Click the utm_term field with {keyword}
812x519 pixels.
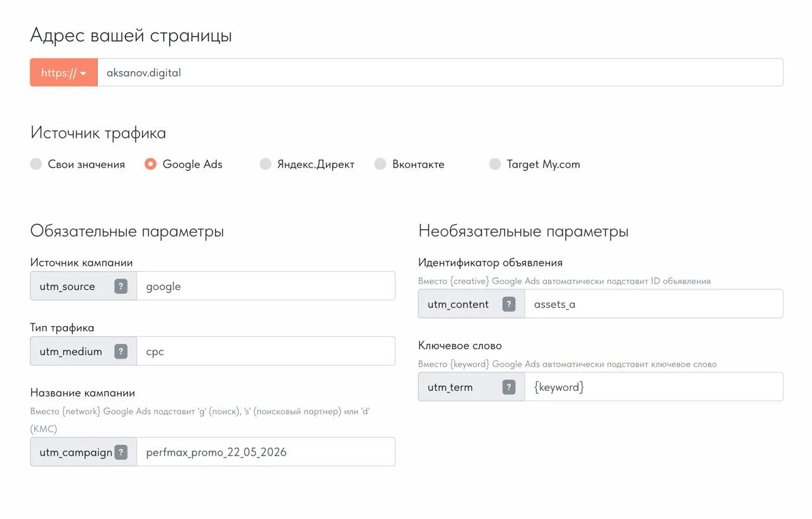click(654, 387)
